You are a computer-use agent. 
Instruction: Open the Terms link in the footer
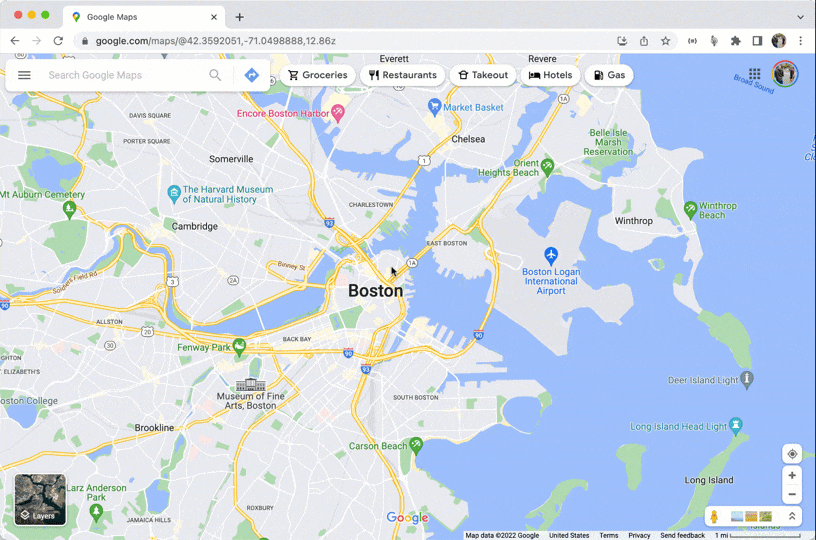point(608,535)
